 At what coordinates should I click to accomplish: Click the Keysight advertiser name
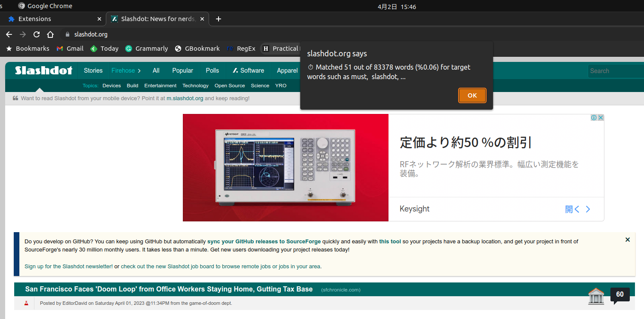click(x=415, y=209)
